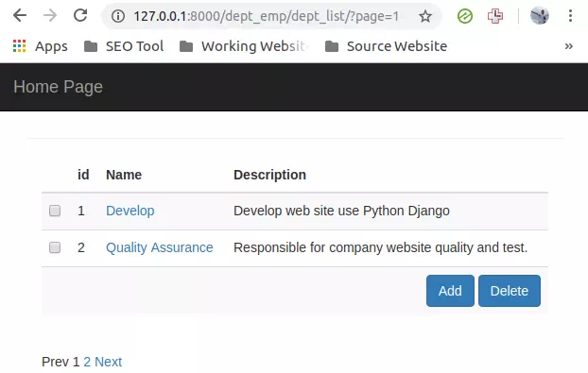588x373 pixels.
Task: Go to Home Page in the navbar
Action: 58,87
